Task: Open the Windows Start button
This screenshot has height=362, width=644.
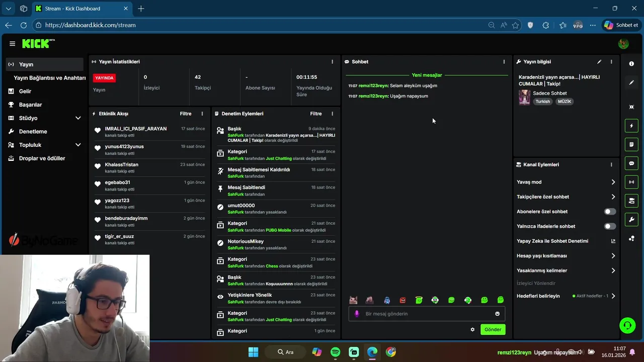Action: point(253,352)
